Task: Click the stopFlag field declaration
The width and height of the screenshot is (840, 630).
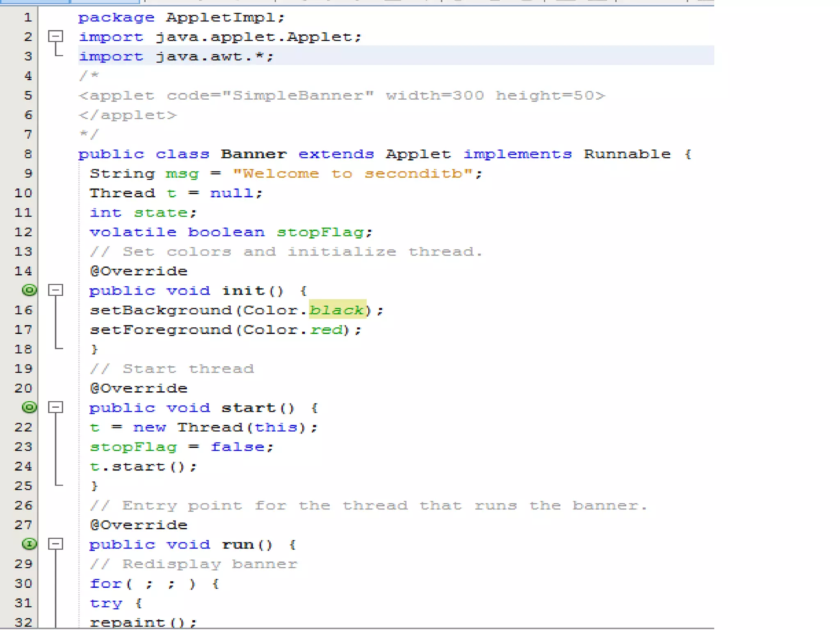Action: 320,232
